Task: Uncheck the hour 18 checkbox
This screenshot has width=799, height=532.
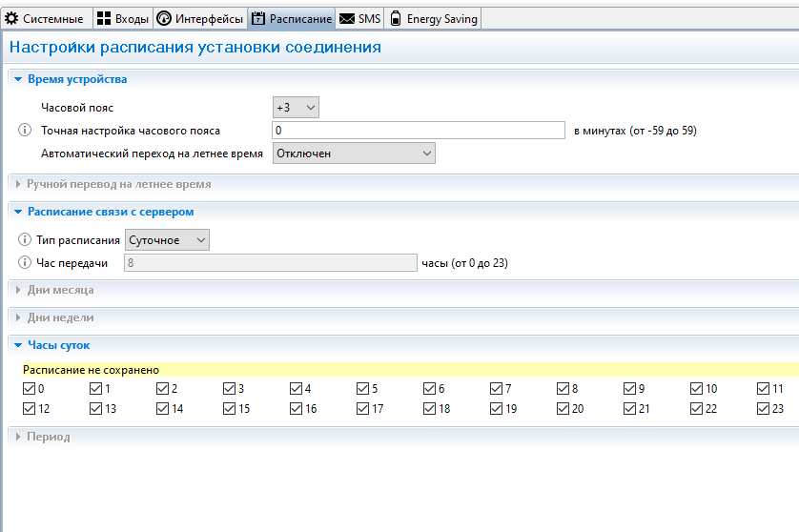Action: pyautogui.click(x=429, y=409)
